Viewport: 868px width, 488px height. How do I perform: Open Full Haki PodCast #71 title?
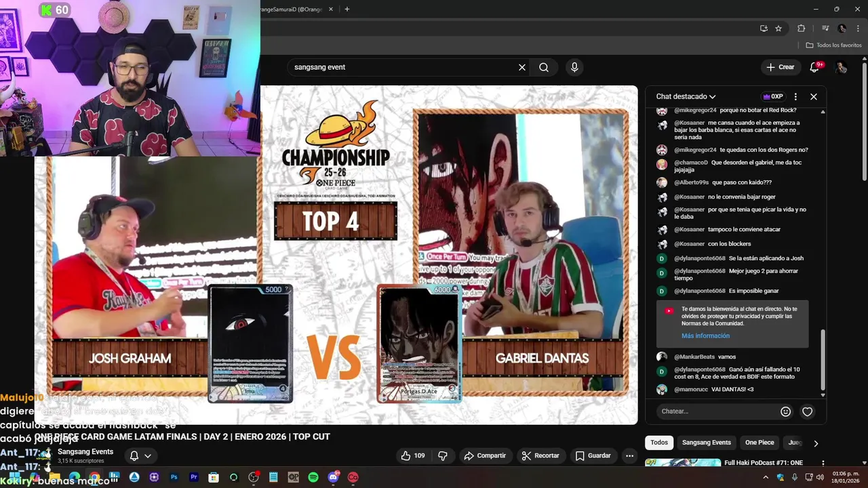(x=764, y=463)
